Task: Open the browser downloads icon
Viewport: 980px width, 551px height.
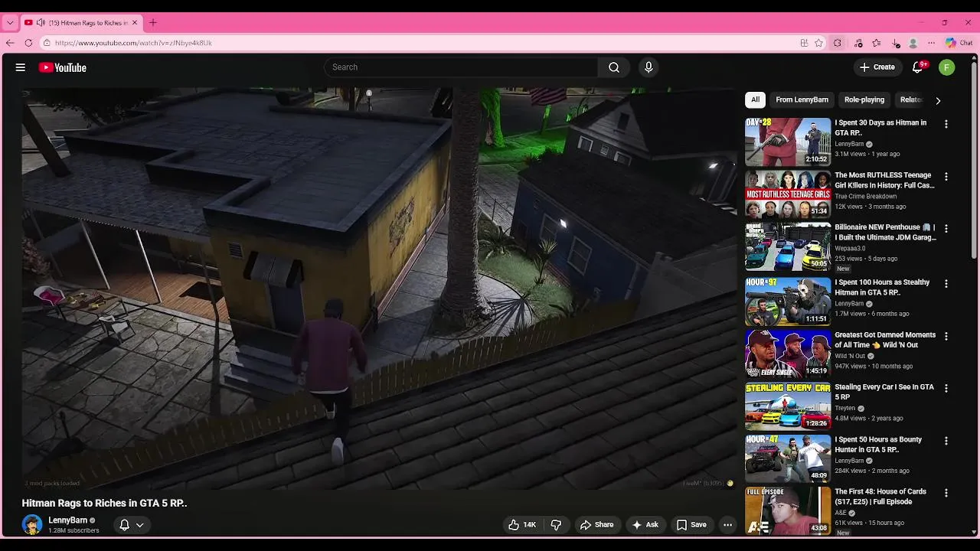Action: 896,43
